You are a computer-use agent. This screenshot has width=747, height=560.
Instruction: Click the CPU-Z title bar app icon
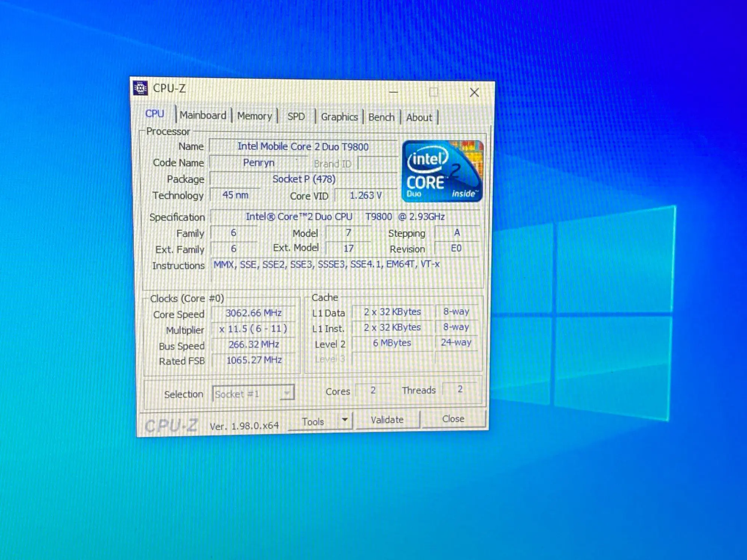click(x=141, y=88)
